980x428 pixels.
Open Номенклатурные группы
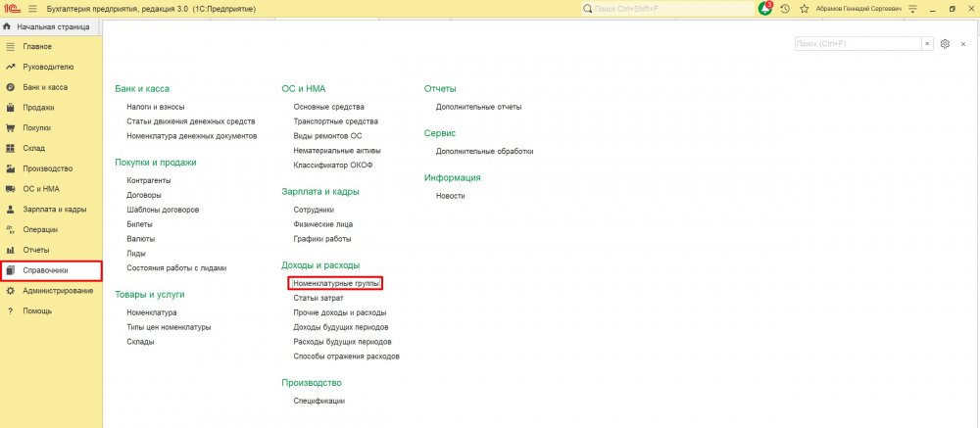[x=335, y=284]
